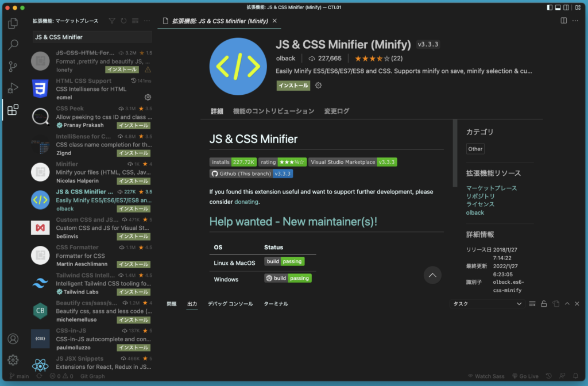This screenshot has height=386, width=588.
Task: Install Tailwind CSS IntelliSense extension
Action: [133, 292]
